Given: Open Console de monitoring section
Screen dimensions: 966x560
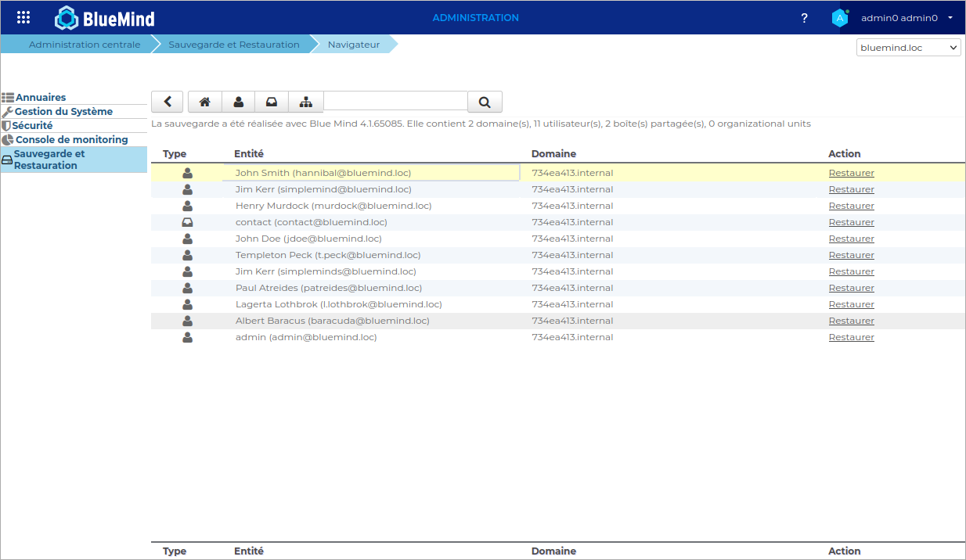Looking at the screenshot, I should (x=72, y=140).
